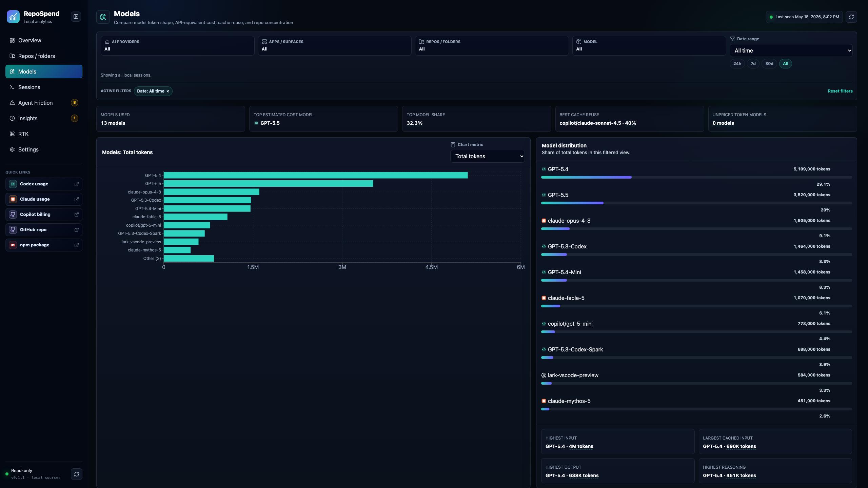Open the Models sidebar item
Viewport: 868px width, 488px height.
click(x=44, y=72)
